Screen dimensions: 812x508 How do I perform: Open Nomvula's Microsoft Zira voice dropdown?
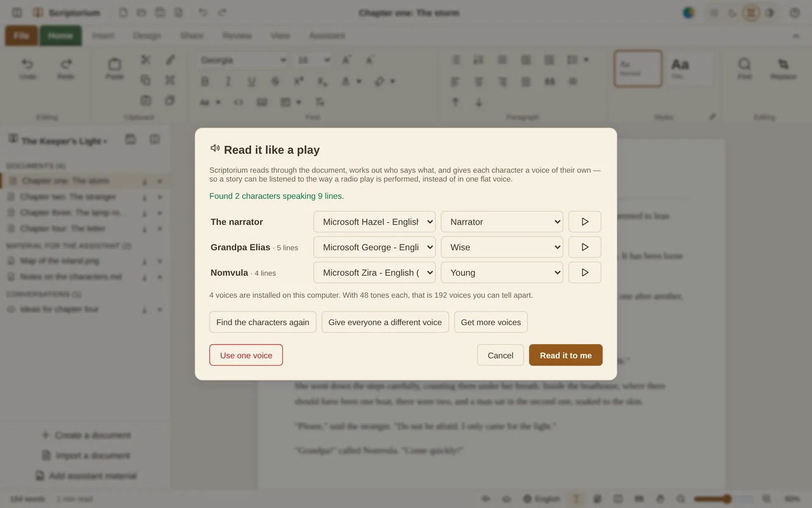pyautogui.click(x=374, y=272)
